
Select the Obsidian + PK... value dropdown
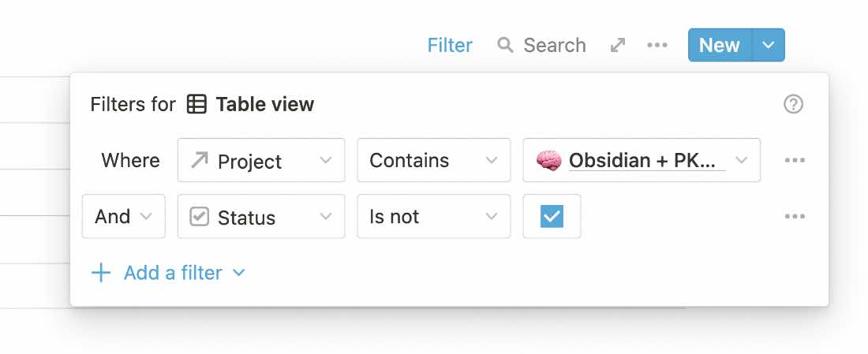tap(642, 160)
